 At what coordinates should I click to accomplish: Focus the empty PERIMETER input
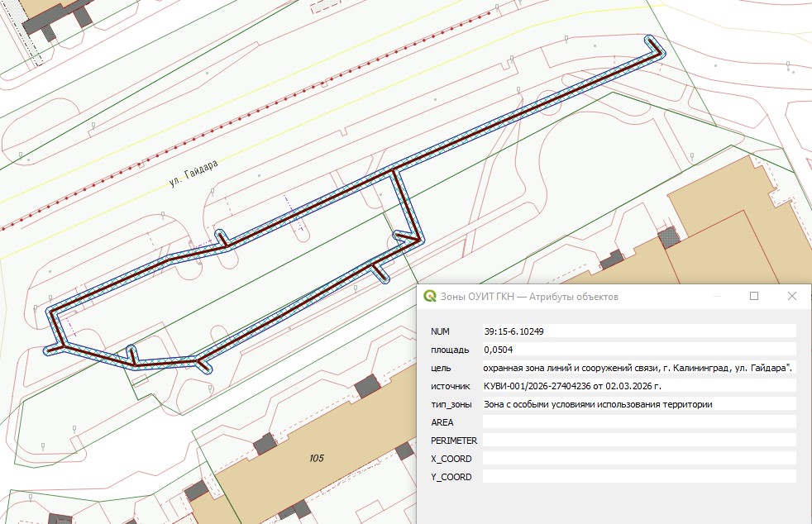[638, 441]
